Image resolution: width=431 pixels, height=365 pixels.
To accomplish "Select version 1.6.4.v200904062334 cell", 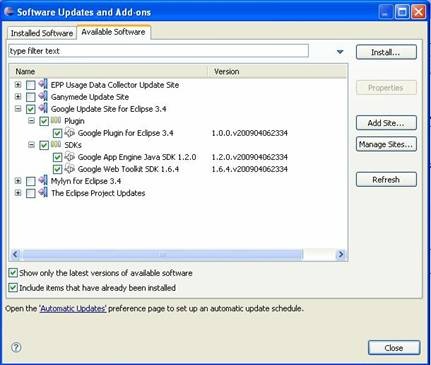I will (250, 169).
